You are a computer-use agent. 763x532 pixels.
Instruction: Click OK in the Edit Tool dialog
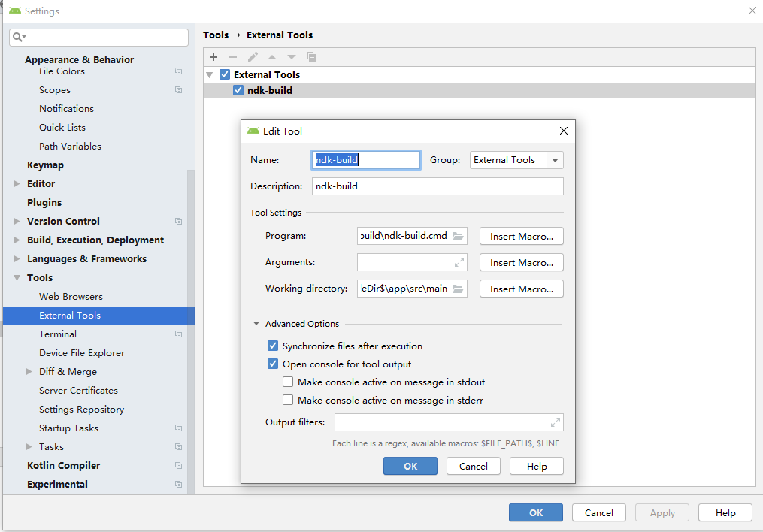[x=410, y=466]
